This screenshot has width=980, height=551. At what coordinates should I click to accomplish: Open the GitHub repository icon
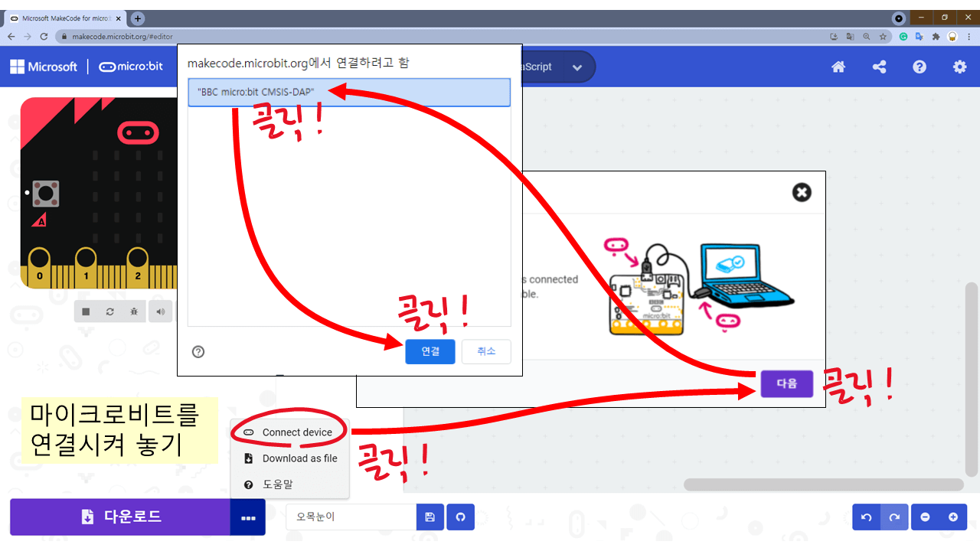(461, 517)
